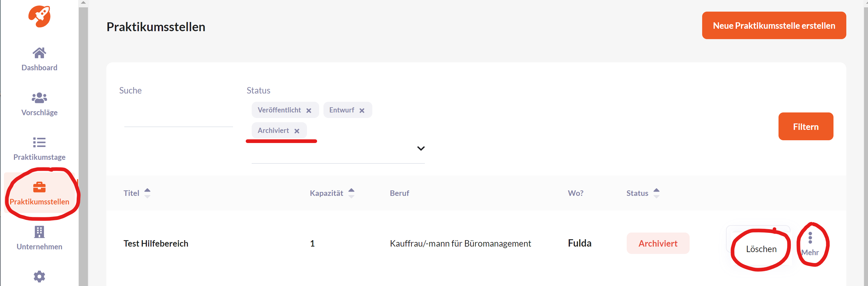Focus the Suche input field

click(179, 116)
